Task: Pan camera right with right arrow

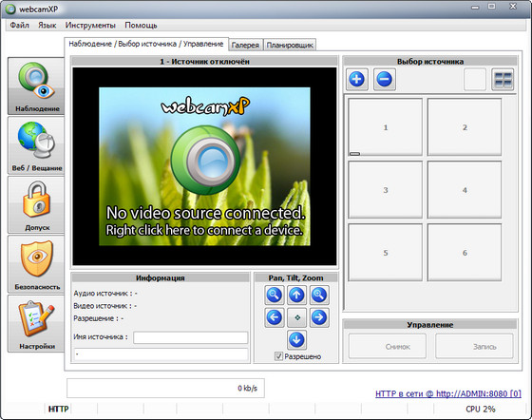Action: 319,317
